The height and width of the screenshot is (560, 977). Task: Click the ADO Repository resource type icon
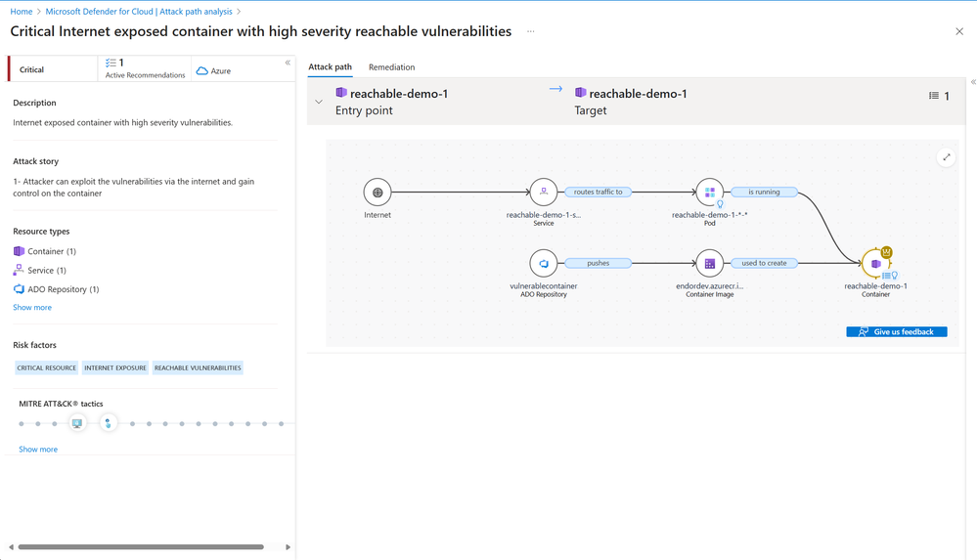pyautogui.click(x=19, y=289)
